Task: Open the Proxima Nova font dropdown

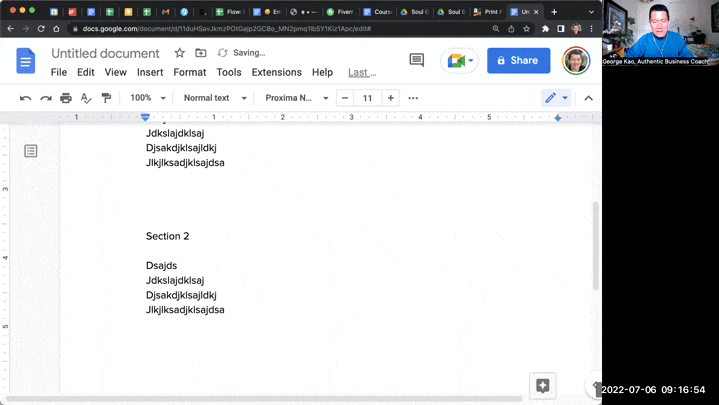Action: pyautogui.click(x=297, y=98)
